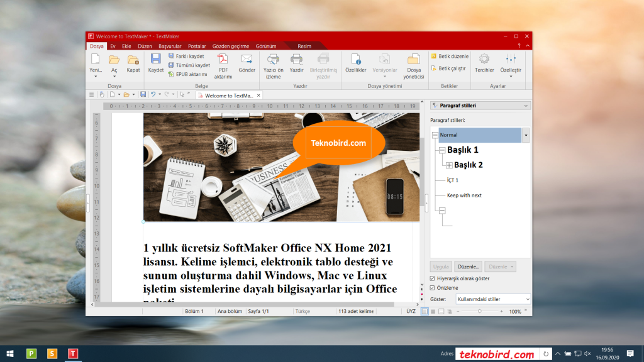Click the undo arrow icon
Image resolution: width=644 pixels, height=362 pixels.
(x=153, y=94)
